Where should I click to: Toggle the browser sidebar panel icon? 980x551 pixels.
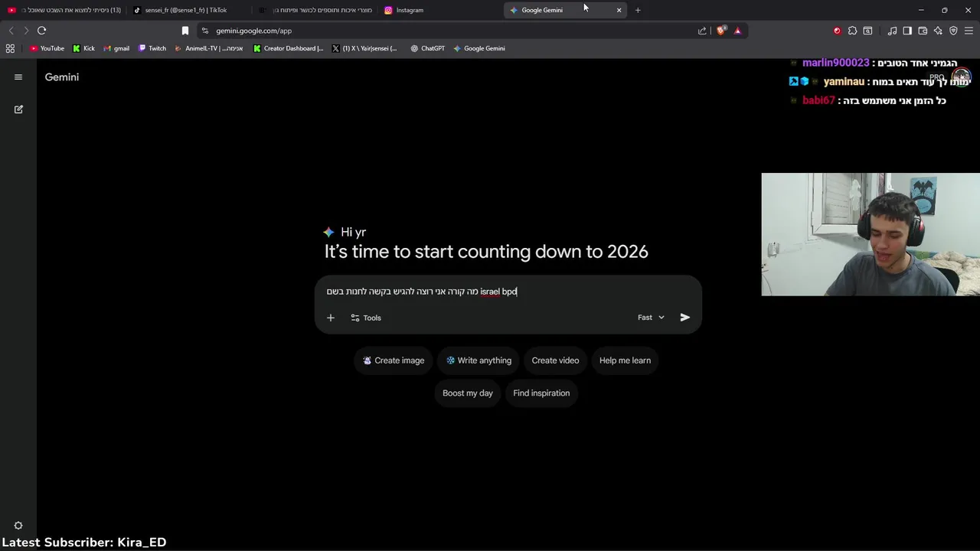907,31
